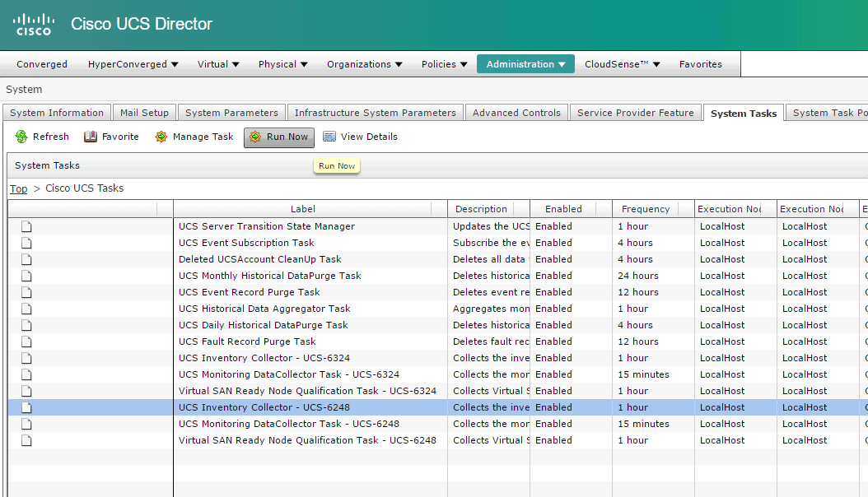Click document icon for UCS Monthly Historical DataPurge Task
The image size is (868, 497).
click(x=26, y=276)
